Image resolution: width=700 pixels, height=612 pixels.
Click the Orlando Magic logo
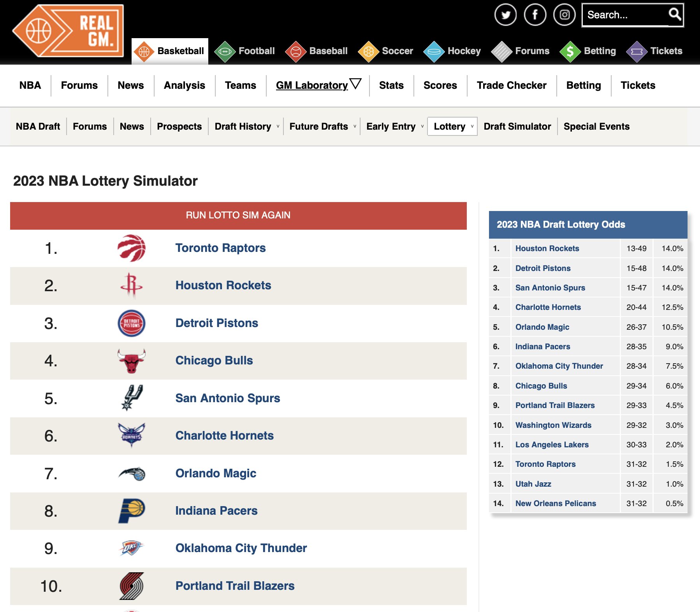[132, 473]
